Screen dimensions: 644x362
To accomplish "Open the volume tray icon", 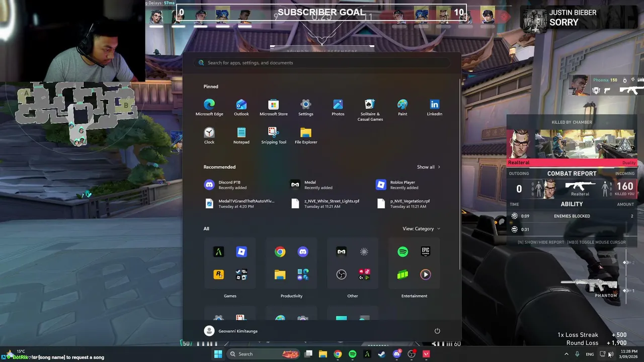I will [611, 354].
